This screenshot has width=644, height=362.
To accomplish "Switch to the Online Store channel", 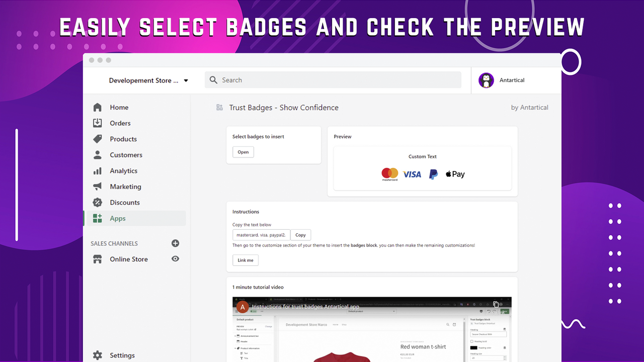I will click(128, 258).
